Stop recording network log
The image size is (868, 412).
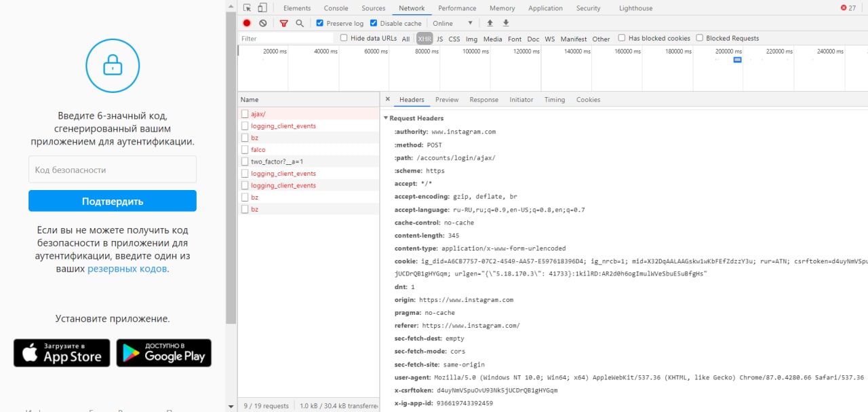247,23
